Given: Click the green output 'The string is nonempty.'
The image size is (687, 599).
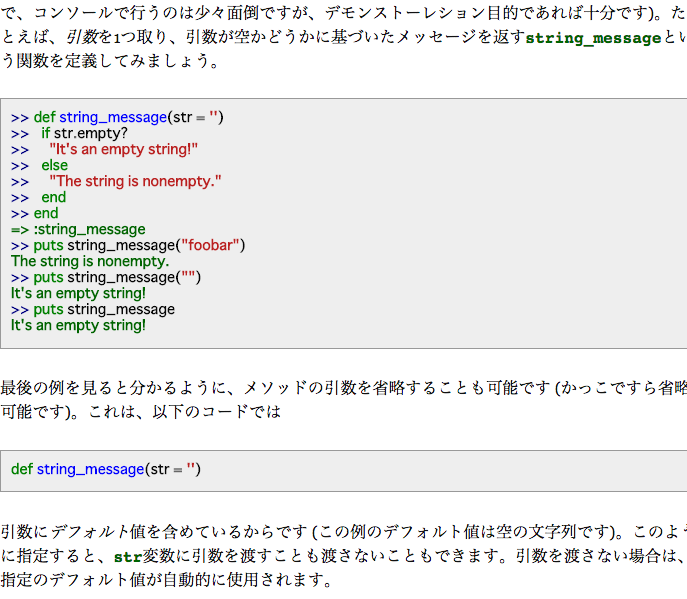Looking at the screenshot, I should tap(90, 261).
